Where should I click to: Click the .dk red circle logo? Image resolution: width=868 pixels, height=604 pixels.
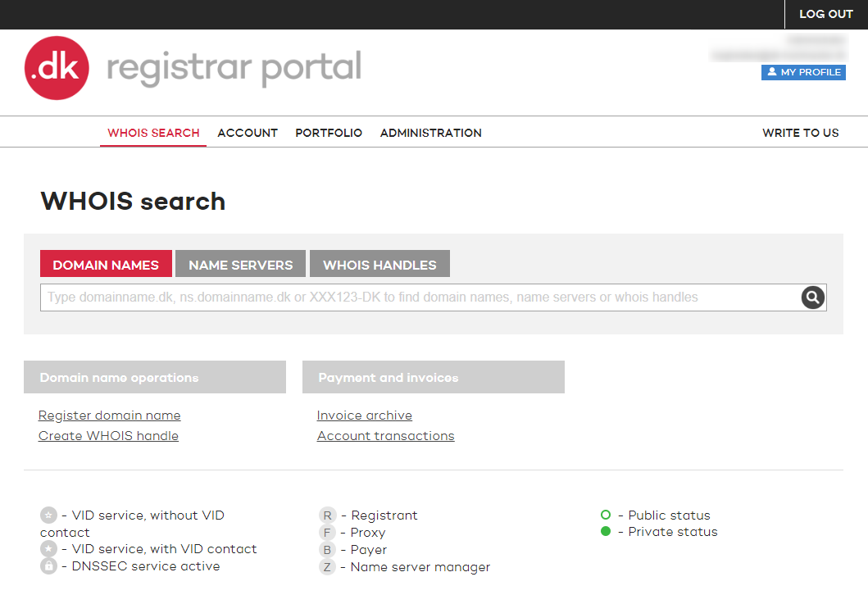click(x=57, y=68)
